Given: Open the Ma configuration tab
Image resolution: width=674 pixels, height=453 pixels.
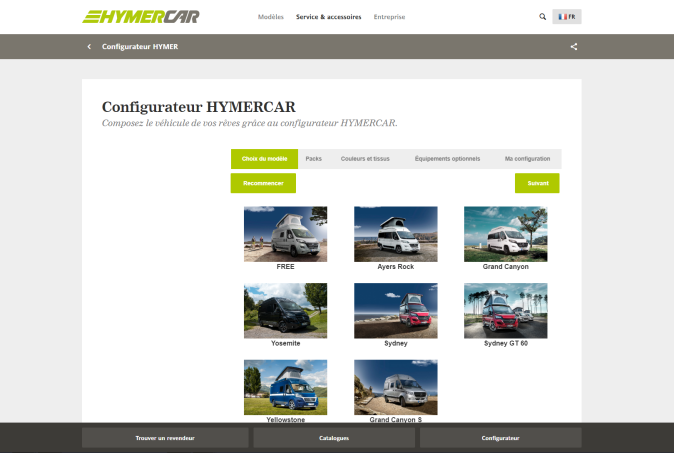Looking at the screenshot, I should 527,159.
